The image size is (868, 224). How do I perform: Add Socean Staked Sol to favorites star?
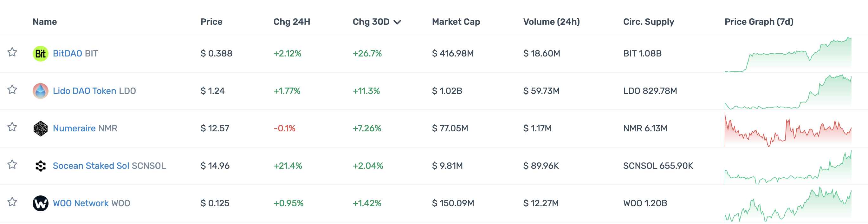click(12, 165)
